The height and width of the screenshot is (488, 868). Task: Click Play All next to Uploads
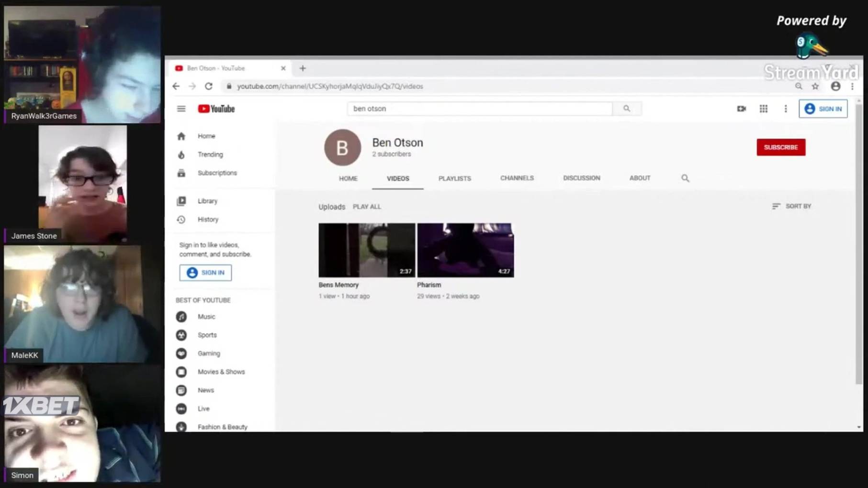coord(367,207)
